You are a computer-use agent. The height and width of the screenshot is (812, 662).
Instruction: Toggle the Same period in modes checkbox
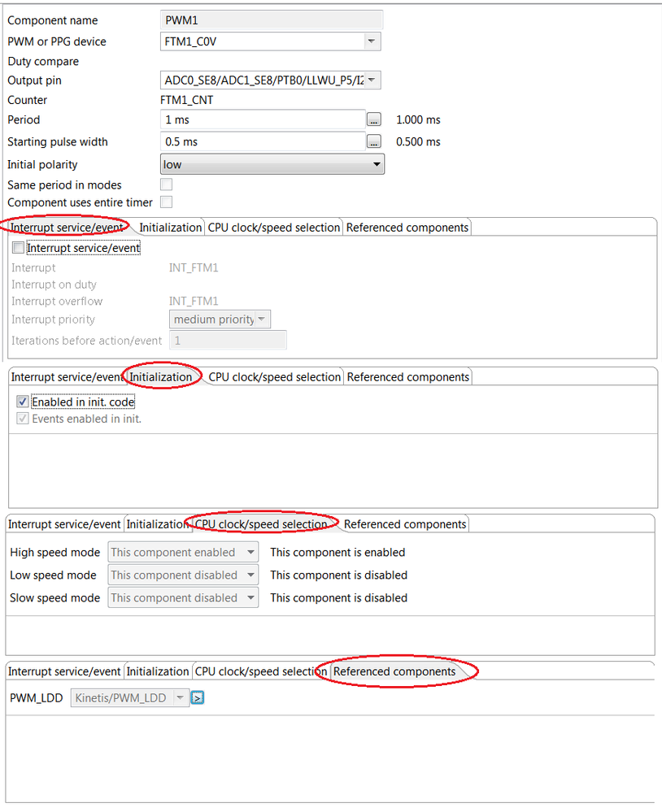tap(167, 185)
